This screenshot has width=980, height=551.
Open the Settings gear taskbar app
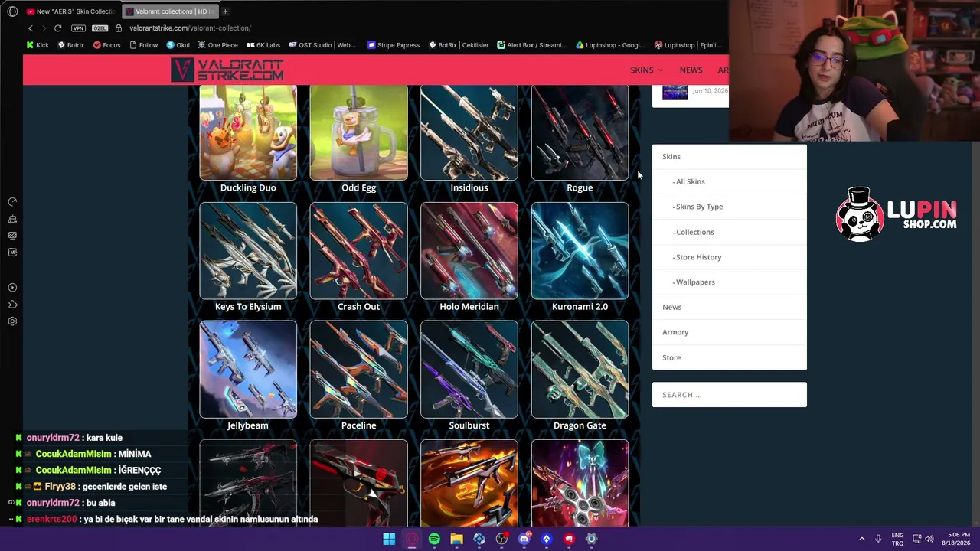pos(591,539)
